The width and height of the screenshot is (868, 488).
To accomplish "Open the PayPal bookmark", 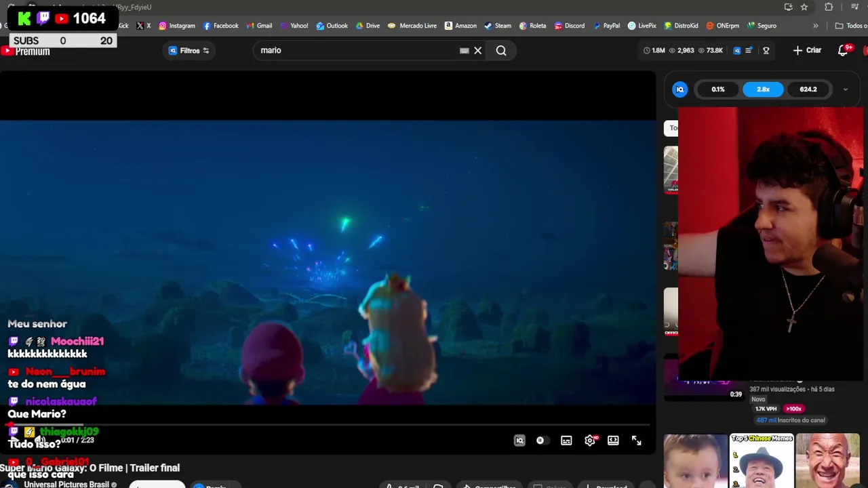I will point(606,26).
